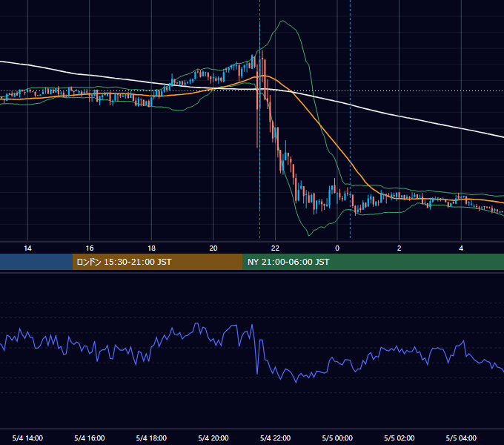Click the 5/4 14:00 label on lower axis
The height and width of the screenshot is (445, 504).
pyautogui.click(x=27, y=438)
